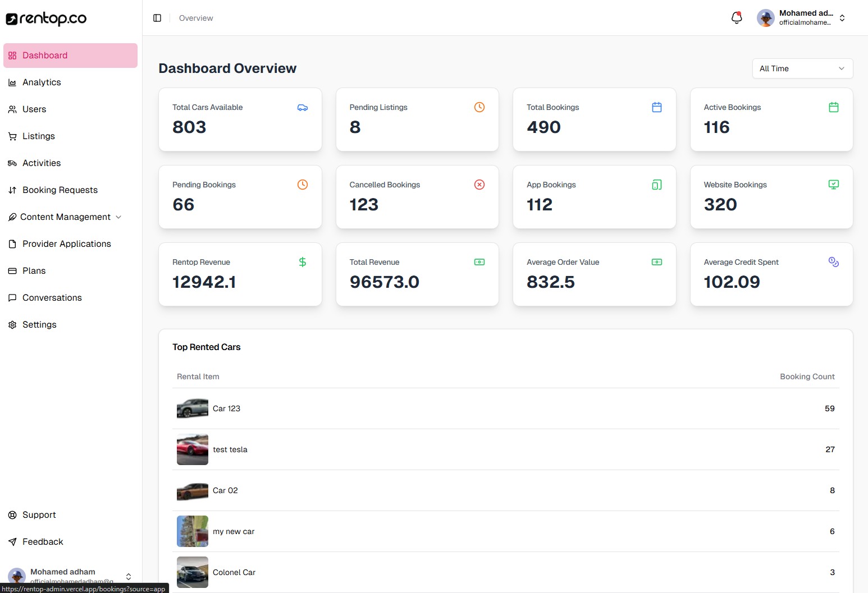Click the rentop.co logo
This screenshot has width=868, height=593.
[46, 19]
